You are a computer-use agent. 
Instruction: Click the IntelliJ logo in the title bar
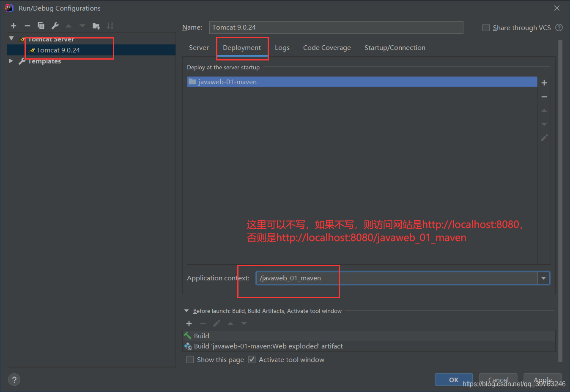click(9, 8)
